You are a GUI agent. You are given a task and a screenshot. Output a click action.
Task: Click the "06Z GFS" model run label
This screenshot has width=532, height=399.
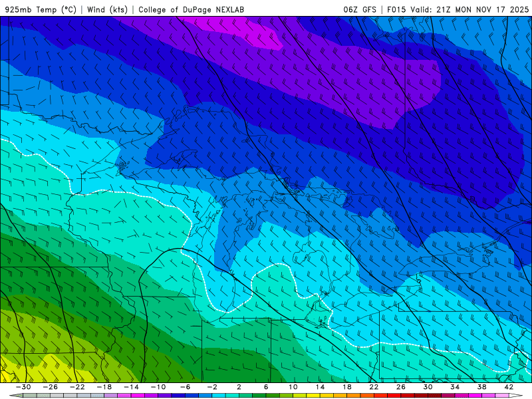(x=360, y=9)
